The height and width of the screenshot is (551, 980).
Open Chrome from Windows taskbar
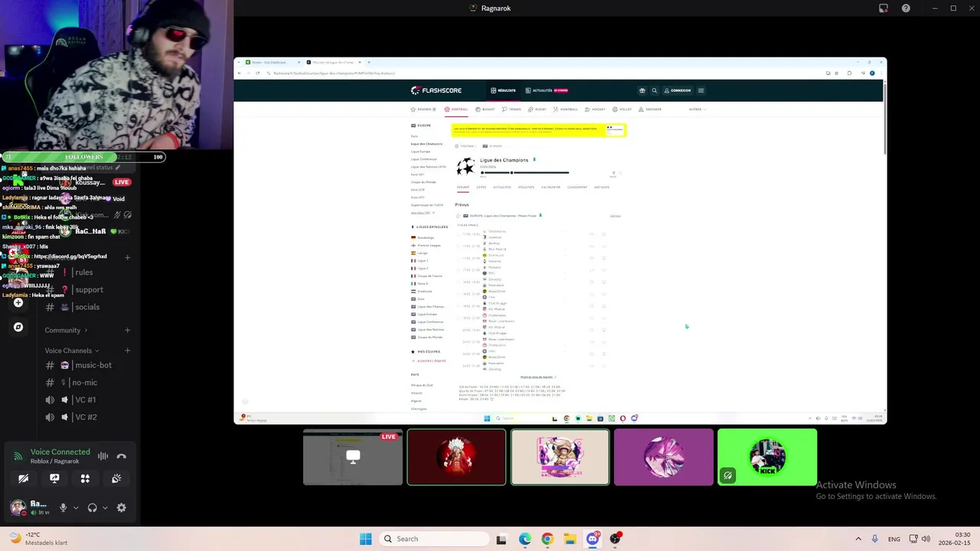547,539
